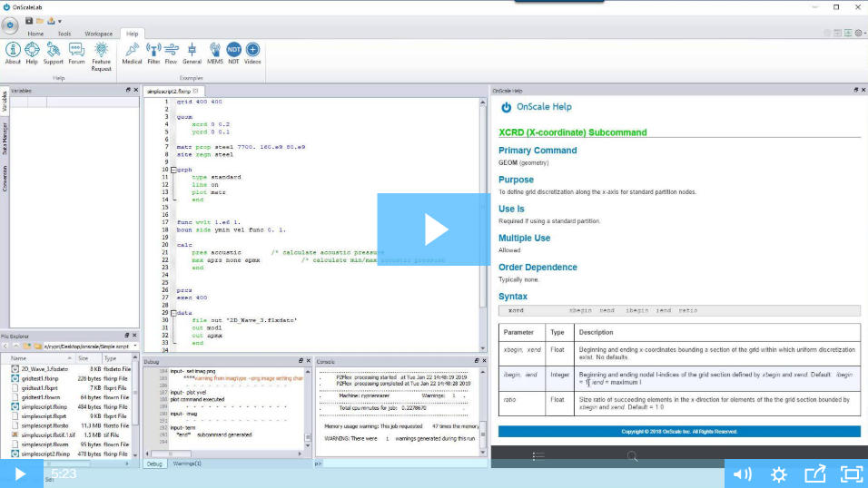Screen dimensions: 868x488
Task: Close the Console panel
Action: pyautogui.click(x=484, y=361)
